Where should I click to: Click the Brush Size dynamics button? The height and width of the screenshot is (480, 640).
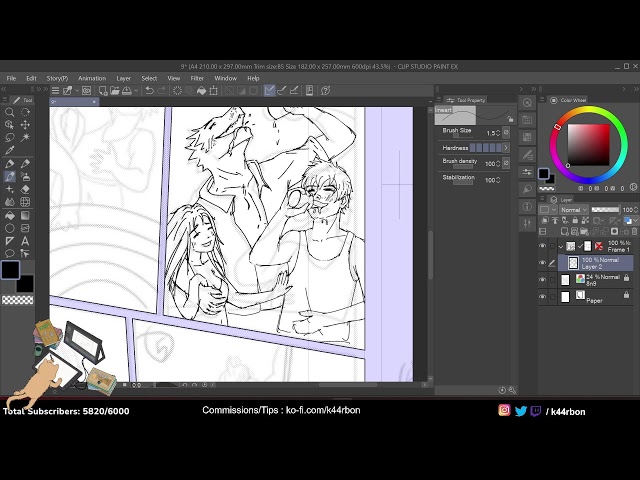coord(506,133)
